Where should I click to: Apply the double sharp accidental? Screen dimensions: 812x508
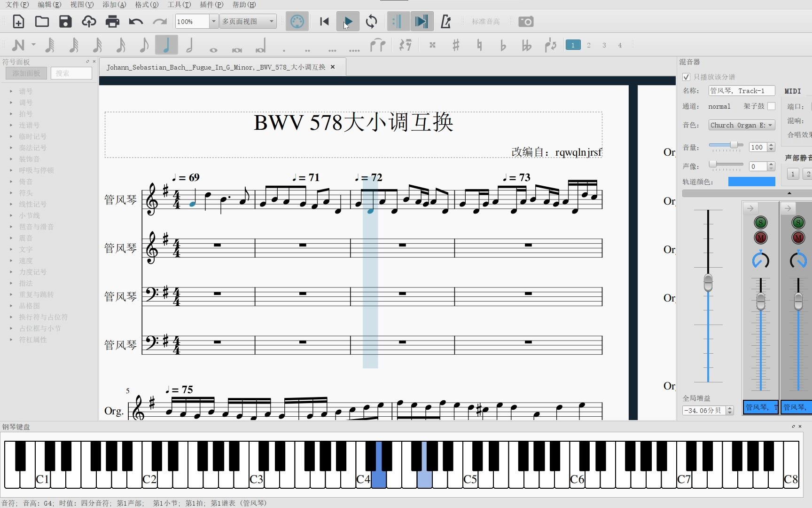click(432, 45)
